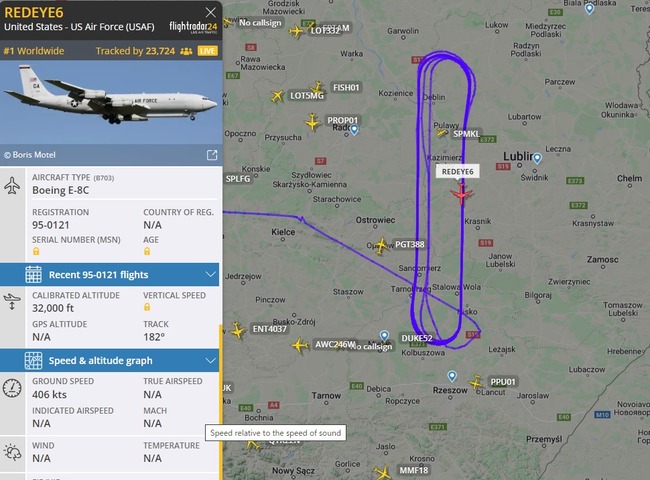Click the red REDEYE6 aircraft icon
Viewport: 650px width, 480px height.
click(461, 194)
